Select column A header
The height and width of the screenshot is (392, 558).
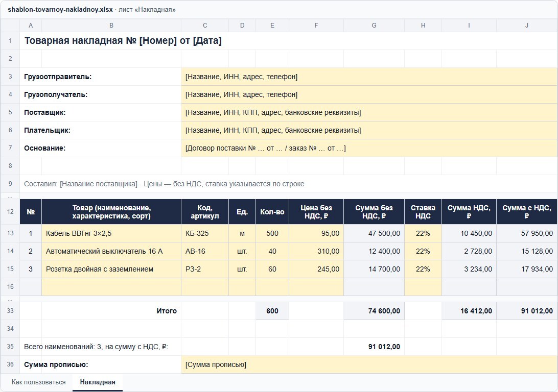tap(31, 26)
